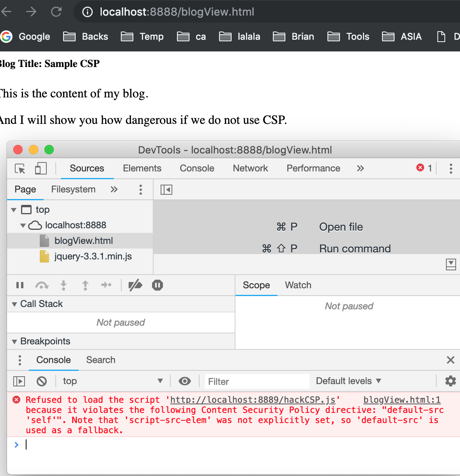Open the Default levels dropdown

(x=349, y=381)
